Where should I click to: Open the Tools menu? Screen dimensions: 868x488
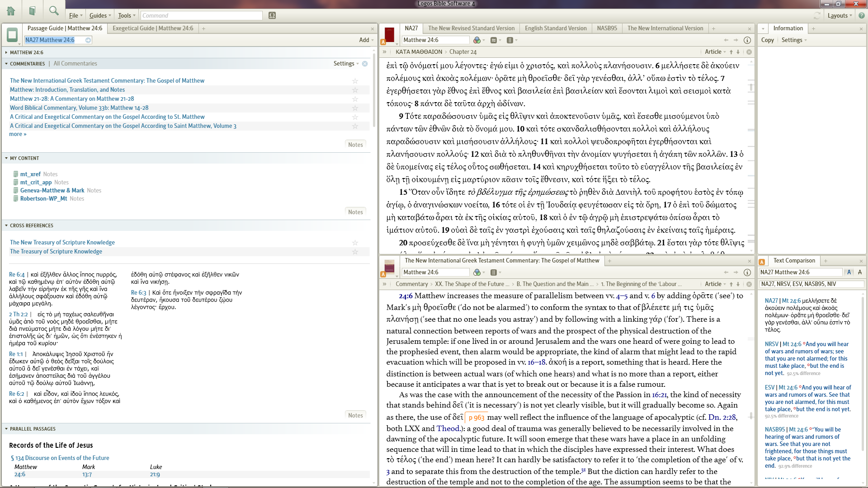coord(127,15)
